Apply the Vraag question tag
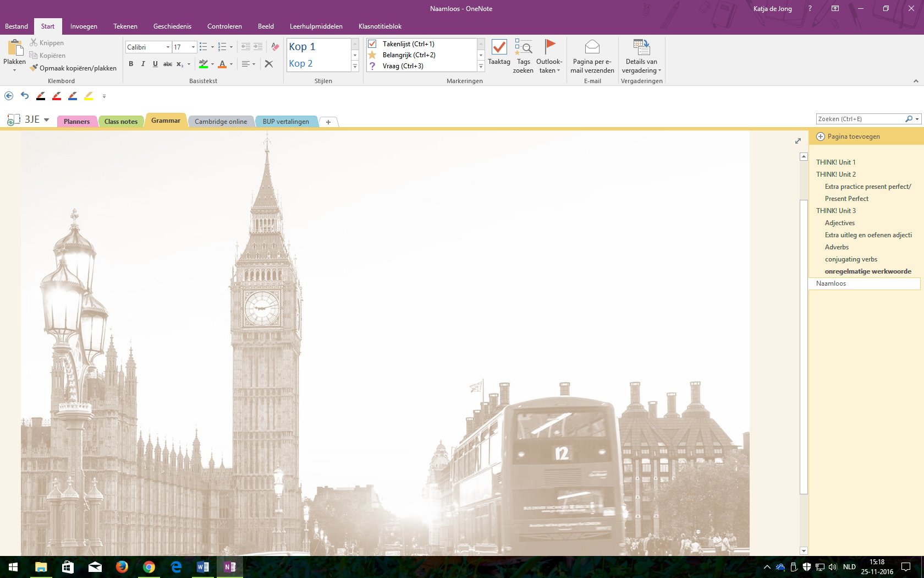Image resolution: width=924 pixels, height=578 pixels. (372, 66)
